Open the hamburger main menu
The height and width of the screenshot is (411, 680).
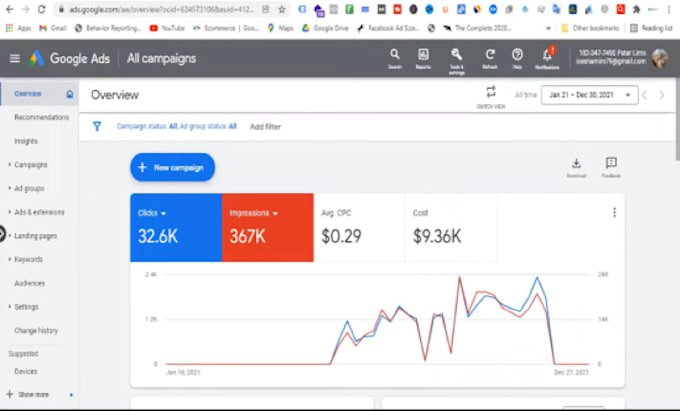(14, 59)
